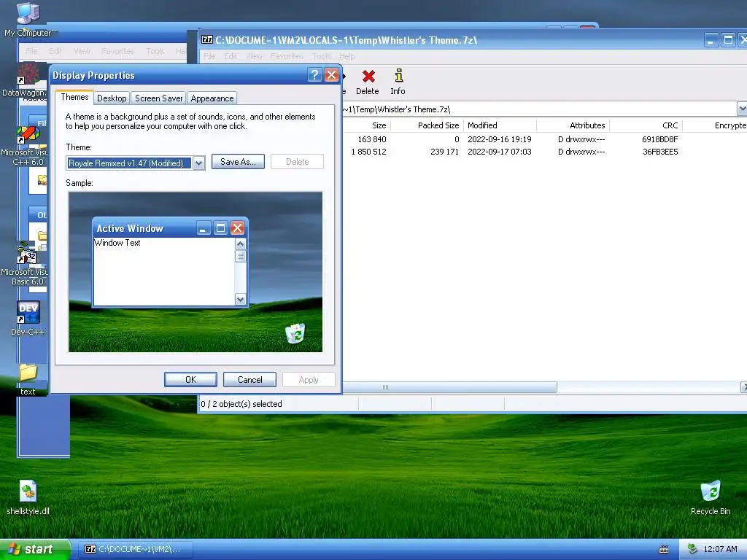Sort 7-Zip list by Packed Size column
This screenshot has height=560, width=747.
427,125
